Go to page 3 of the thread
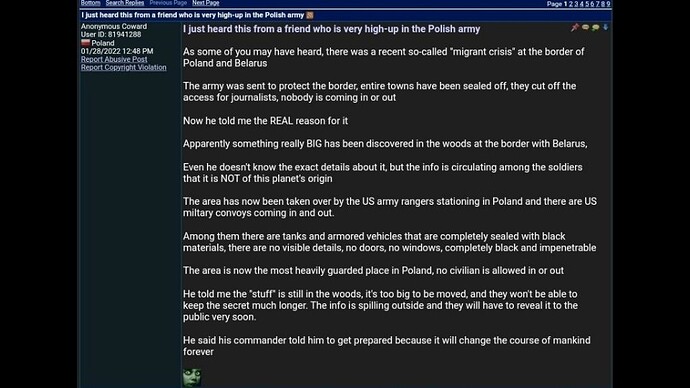Viewport: 690px width, 388px height. point(576,4)
